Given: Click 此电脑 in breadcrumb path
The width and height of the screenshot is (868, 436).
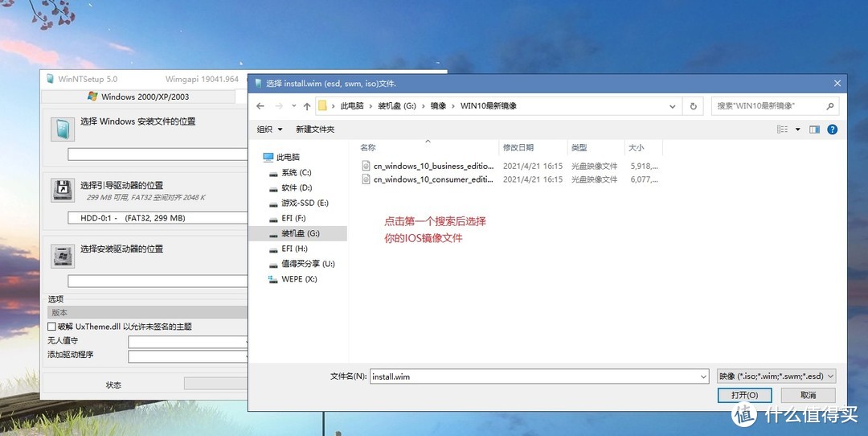Looking at the screenshot, I should pyautogui.click(x=352, y=106).
